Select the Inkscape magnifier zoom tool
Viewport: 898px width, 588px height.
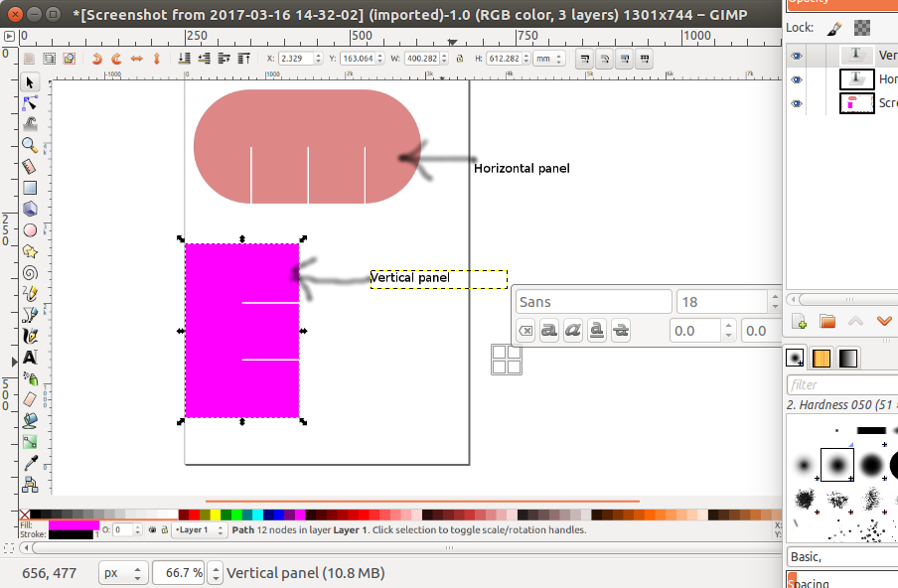(x=30, y=145)
